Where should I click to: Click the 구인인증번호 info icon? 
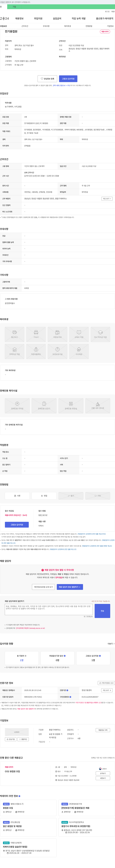click(70, 697)
